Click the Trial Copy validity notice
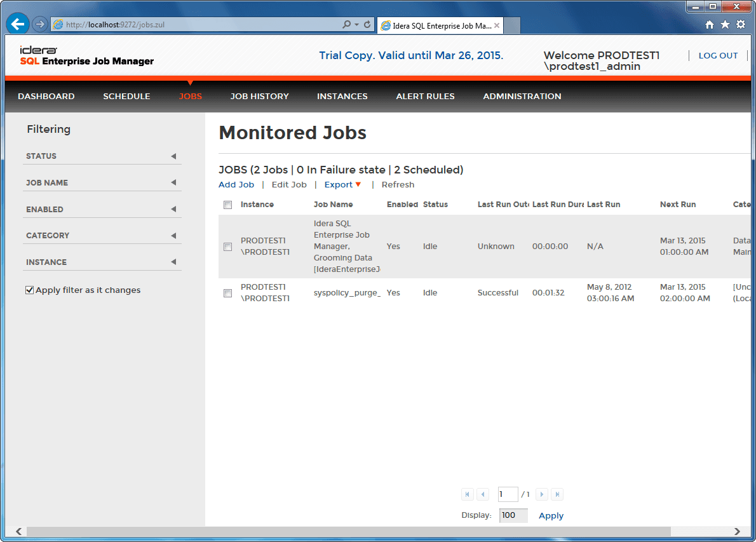 click(x=411, y=55)
